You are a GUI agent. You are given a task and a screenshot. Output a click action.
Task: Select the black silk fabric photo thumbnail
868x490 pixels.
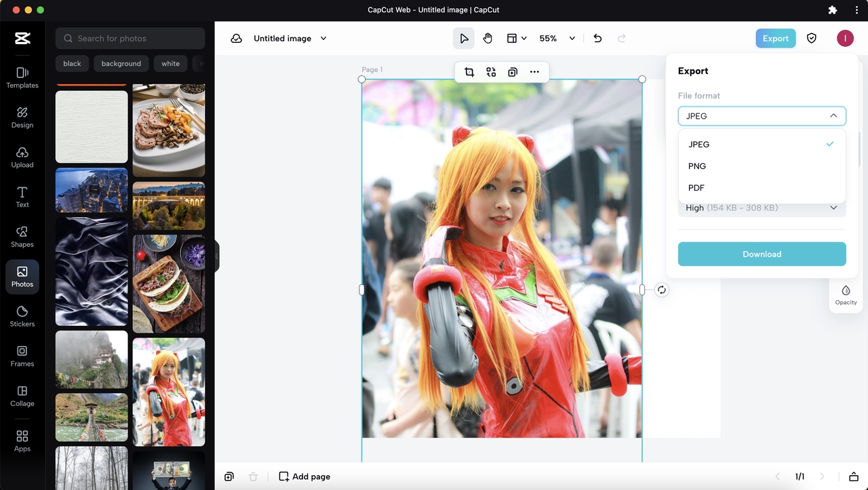tap(92, 271)
